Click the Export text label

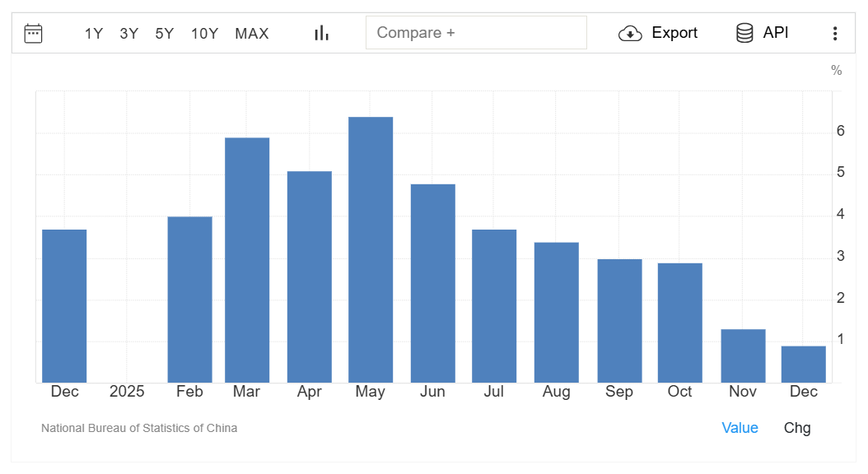(674, 33)
